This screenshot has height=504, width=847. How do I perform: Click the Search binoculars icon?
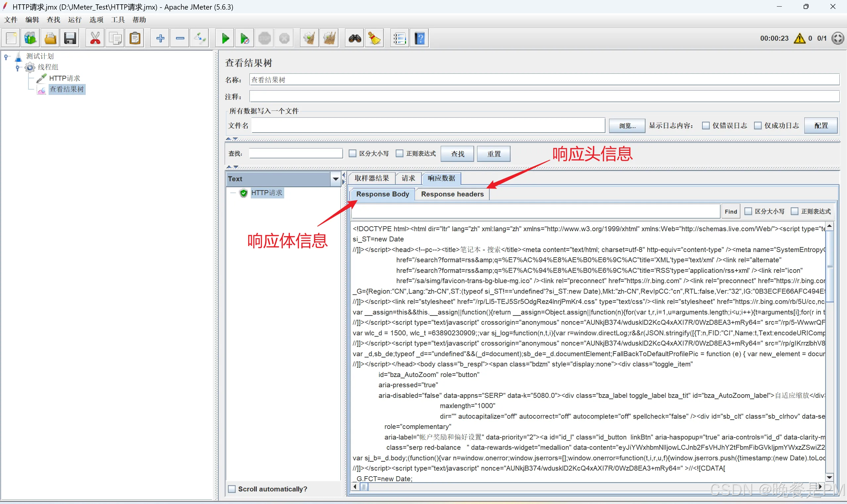point(355,38)
